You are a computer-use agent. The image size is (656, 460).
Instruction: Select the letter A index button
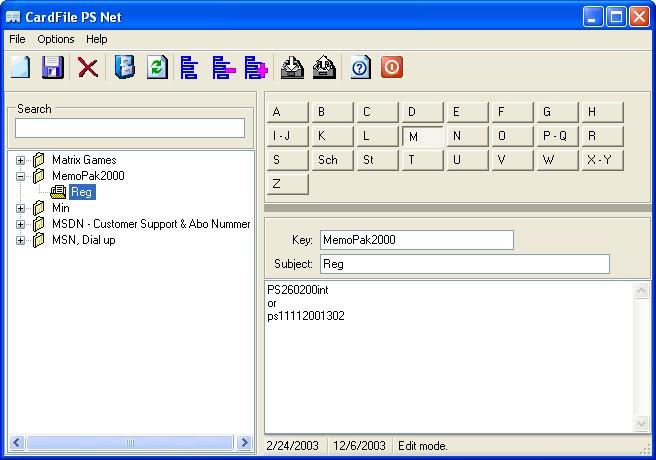click(287, 112)
